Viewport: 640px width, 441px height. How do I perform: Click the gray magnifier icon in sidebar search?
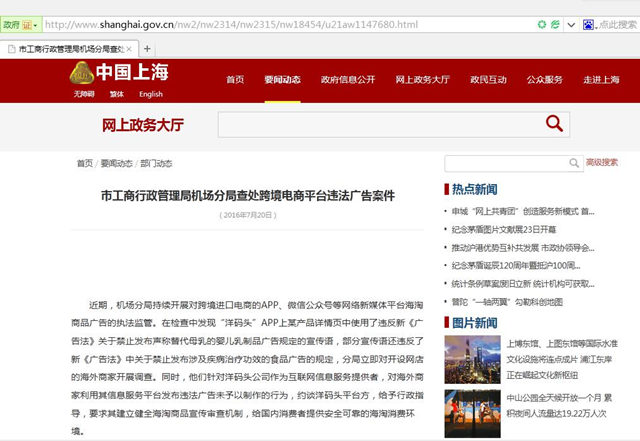coord(574,163)
